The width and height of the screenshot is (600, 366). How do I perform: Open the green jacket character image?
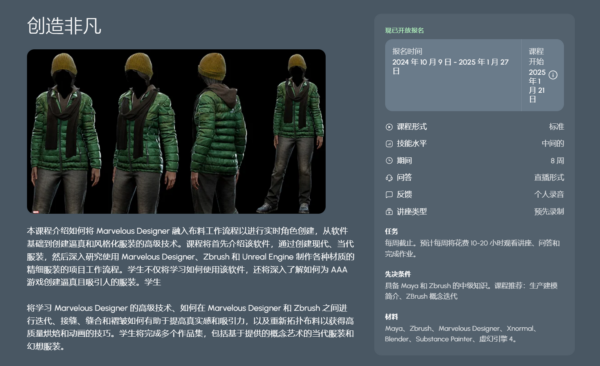coord(176,131)
